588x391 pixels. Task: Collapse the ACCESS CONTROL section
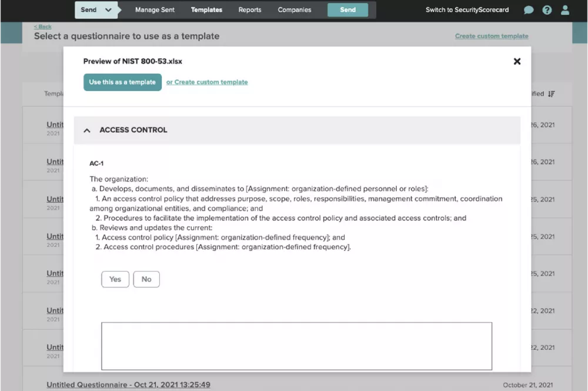click(87, 130)
